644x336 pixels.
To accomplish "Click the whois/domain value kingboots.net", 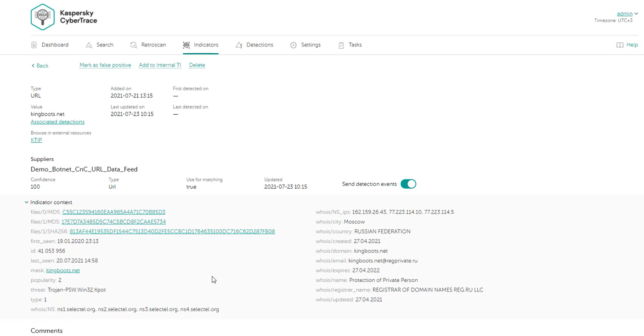I will click(371, 251).
